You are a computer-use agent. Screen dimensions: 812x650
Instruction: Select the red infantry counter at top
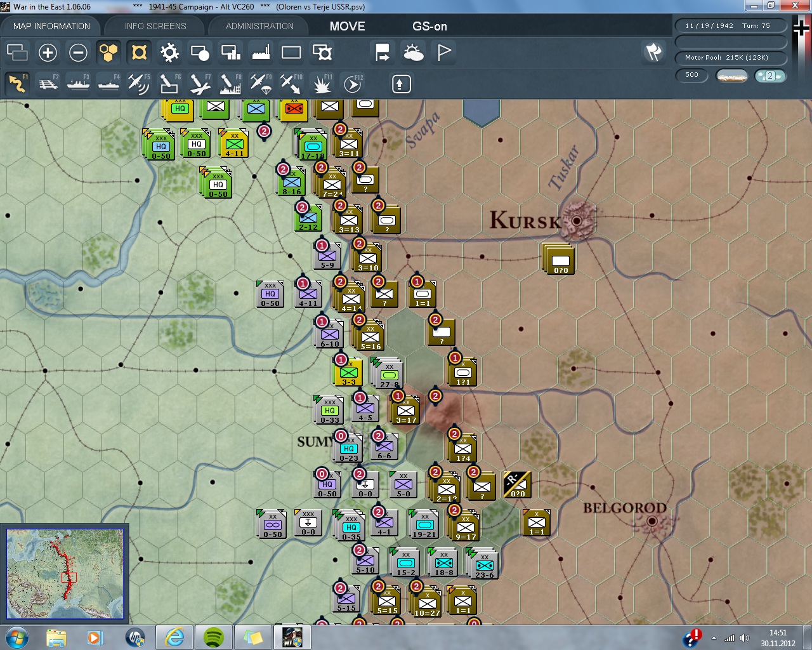[x=294, y=109]
